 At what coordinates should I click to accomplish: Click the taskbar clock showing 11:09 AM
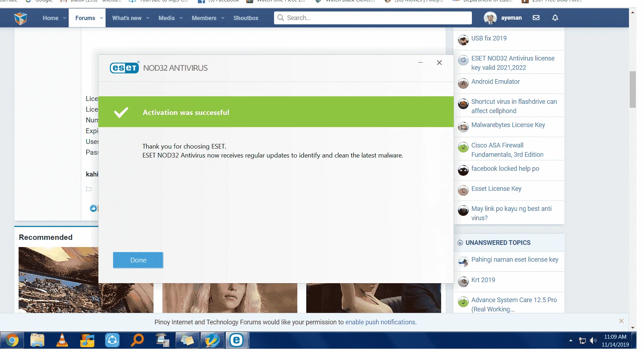(615, 340)
